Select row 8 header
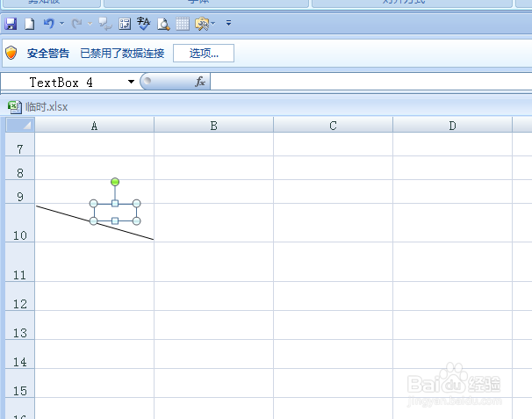Screen dimensions: 532x419 (20, 168)
